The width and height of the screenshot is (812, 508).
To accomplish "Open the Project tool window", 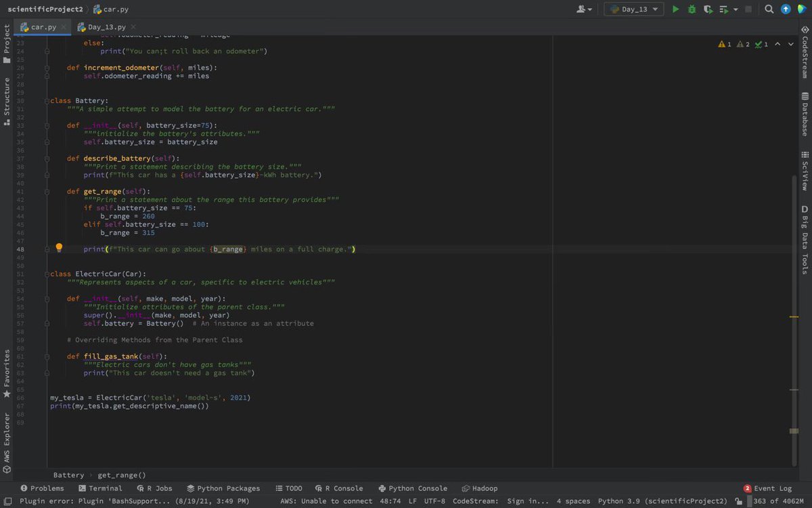I will (x=7, y=44).
